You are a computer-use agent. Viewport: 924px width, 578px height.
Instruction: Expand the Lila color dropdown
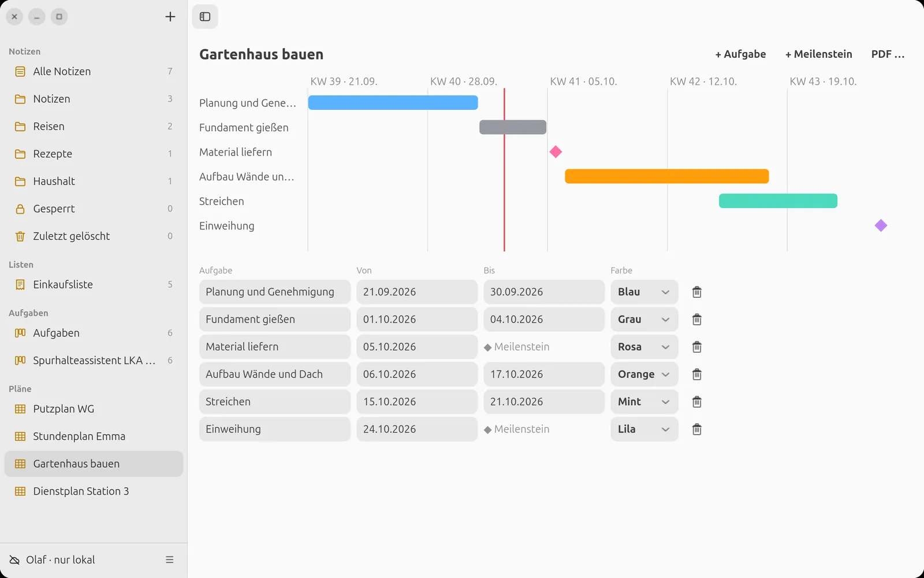[644, 429]
